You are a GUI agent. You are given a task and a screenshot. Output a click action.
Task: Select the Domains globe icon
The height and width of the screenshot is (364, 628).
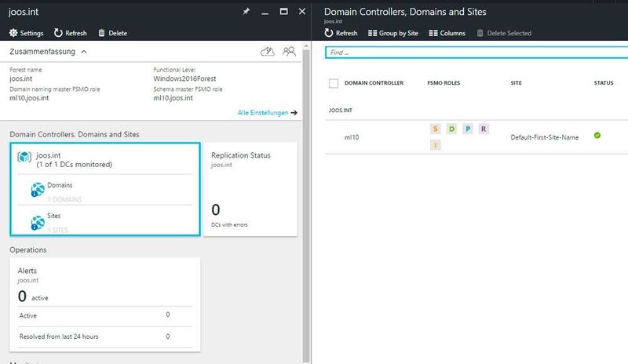click(x=38, y=189)
